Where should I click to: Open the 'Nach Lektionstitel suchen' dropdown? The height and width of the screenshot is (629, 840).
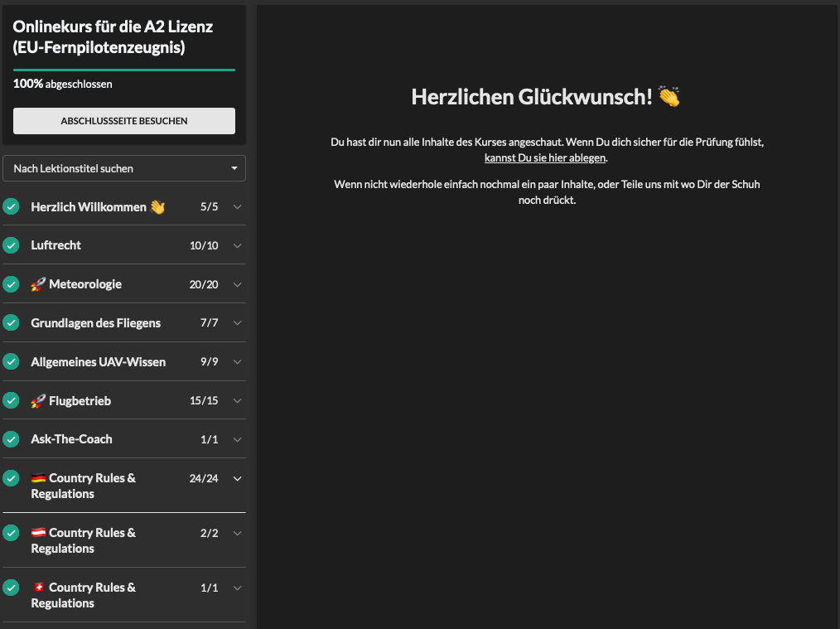124,168
